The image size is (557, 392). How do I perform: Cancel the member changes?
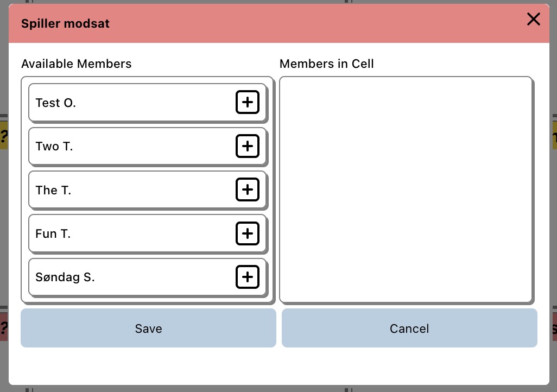(409, 328)
